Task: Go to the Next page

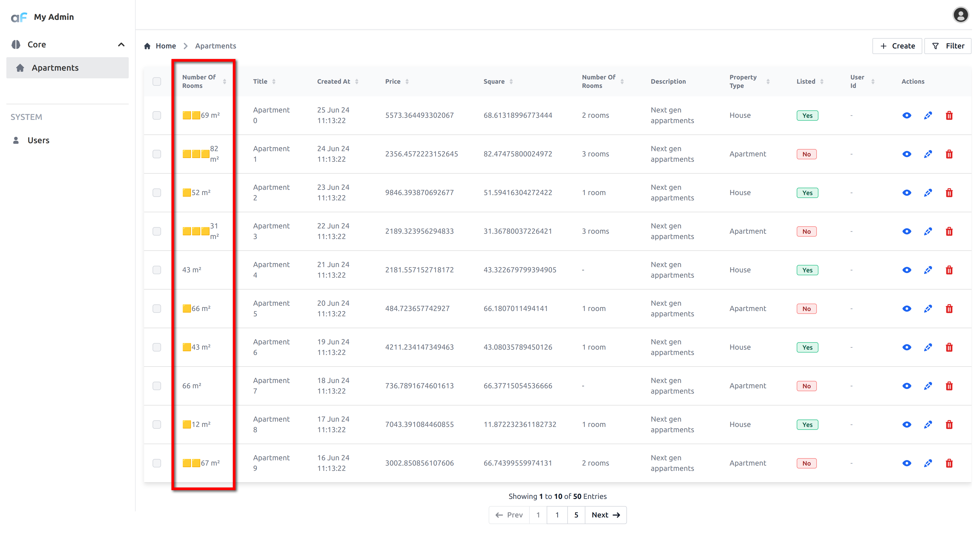Action: pyautogui.click(x=606, y=515)
